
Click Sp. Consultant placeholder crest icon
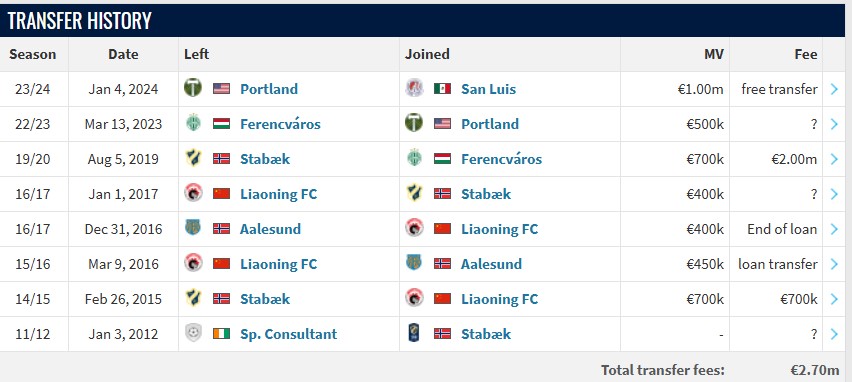point(192,333)
